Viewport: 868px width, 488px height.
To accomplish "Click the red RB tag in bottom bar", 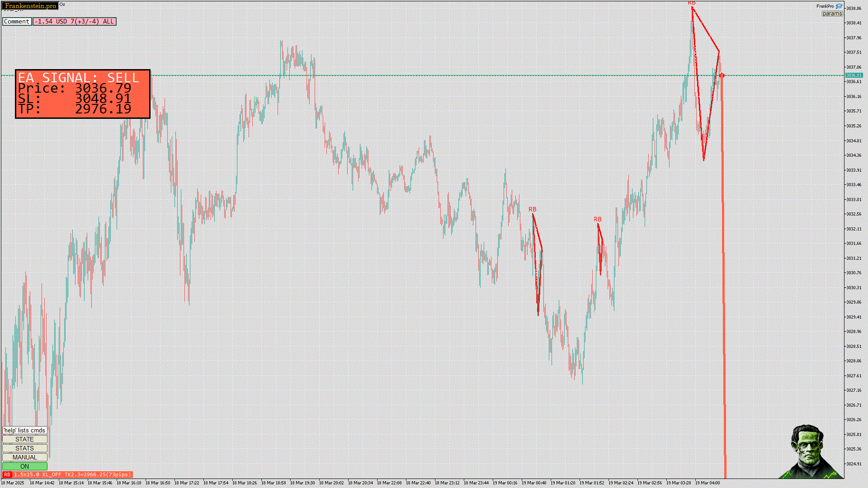I will pyautogui.click(x=7, y=474).
